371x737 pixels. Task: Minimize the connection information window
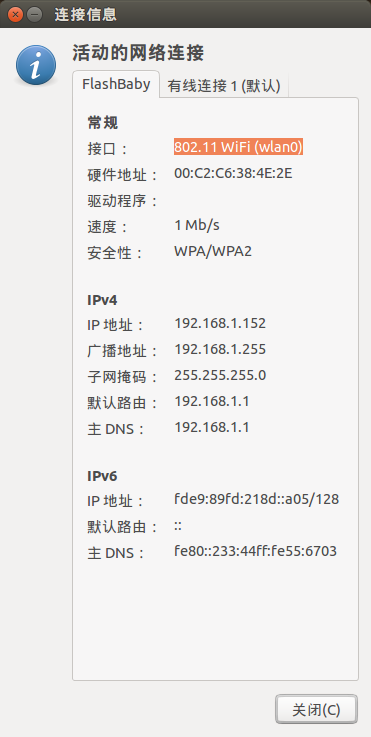pos(34,15)
